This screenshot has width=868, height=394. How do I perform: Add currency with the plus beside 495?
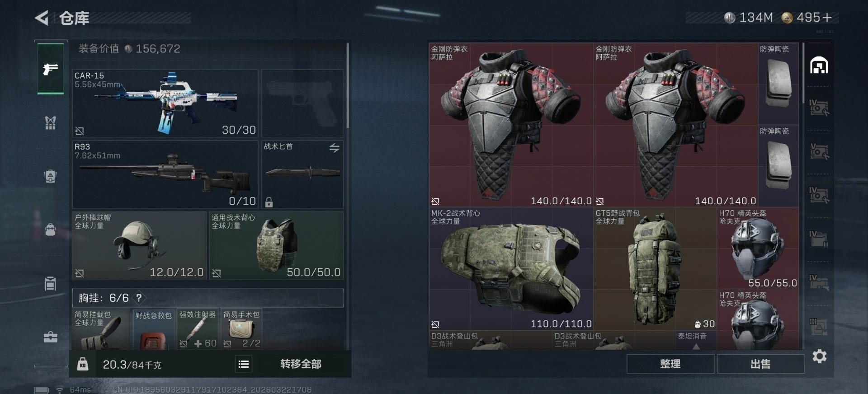(x=827, y=18)
